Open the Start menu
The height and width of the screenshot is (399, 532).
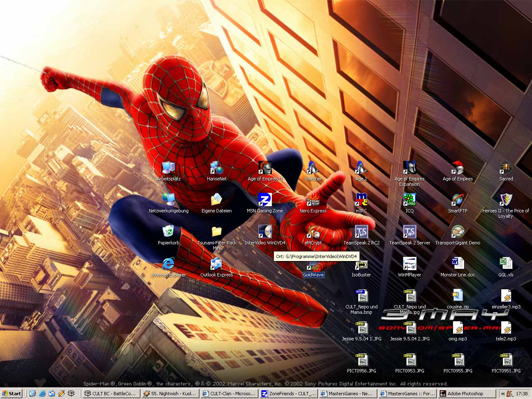[12, 393]
